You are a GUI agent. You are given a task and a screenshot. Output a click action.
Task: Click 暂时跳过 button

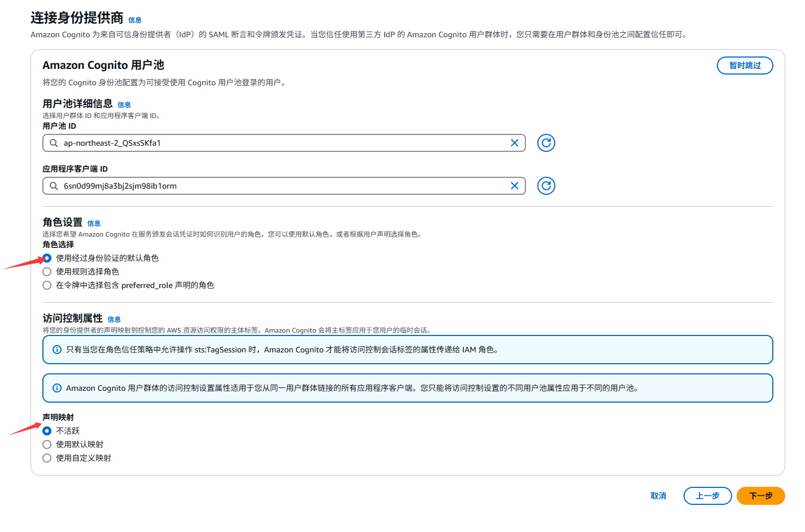click(x=745, y=66)
